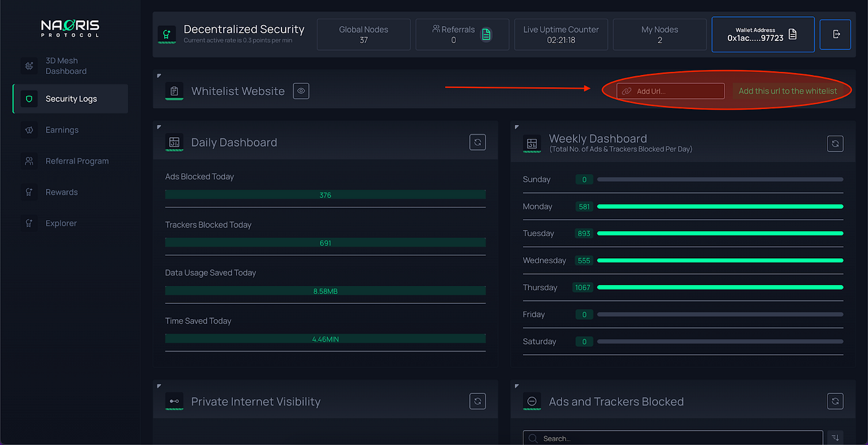Click the Time Saved Today bar

325,339
